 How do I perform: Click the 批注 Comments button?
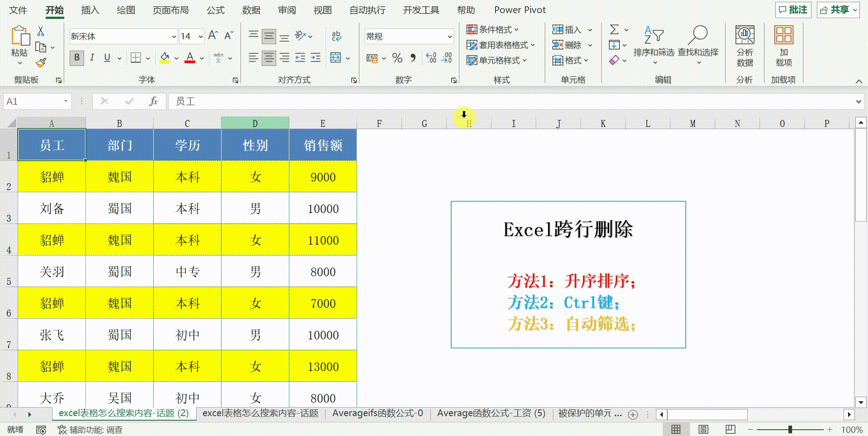[x=793, y=10]
